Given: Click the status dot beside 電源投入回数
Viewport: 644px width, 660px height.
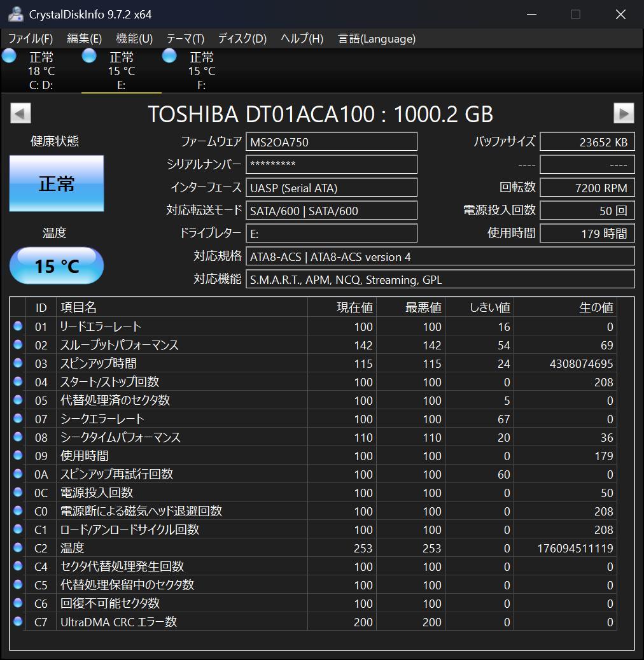Looking at the screenshot, I should (x=17, y=493).
